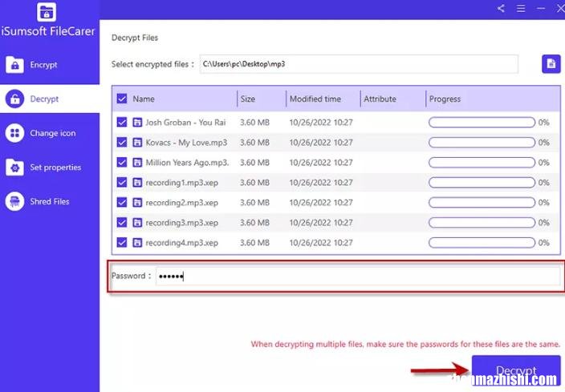The image size is (565, 392).
Task: Open the browse encrypted file button
Action: coord(551,64)
